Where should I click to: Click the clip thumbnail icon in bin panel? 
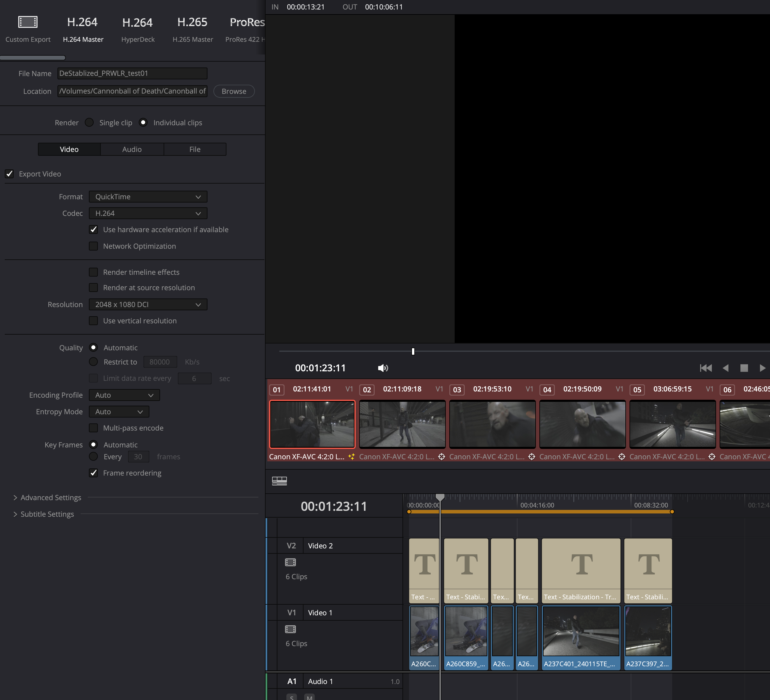tap(278, 480)
